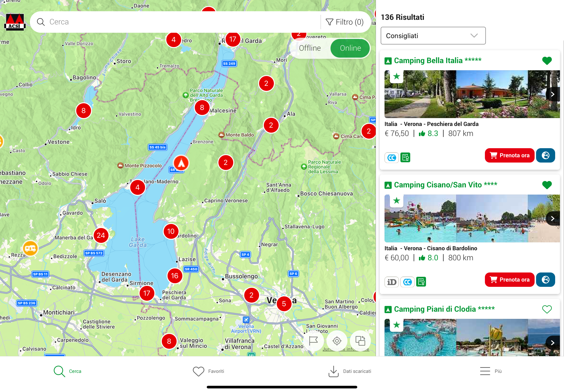Unfavorite Camping Bella Italia with the heart
The image size is (564, 392).
547,61
